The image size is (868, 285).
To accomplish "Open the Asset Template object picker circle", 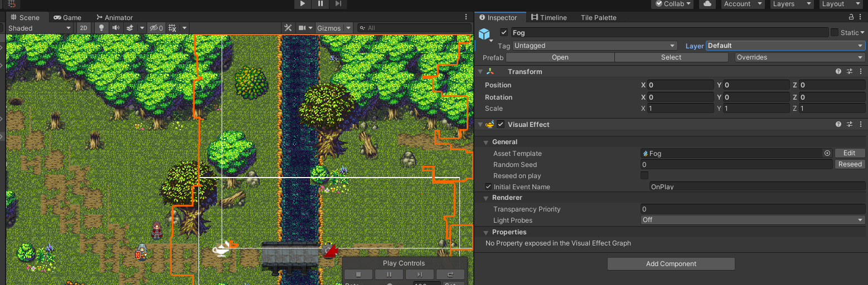I will click(x=827, y=153).
